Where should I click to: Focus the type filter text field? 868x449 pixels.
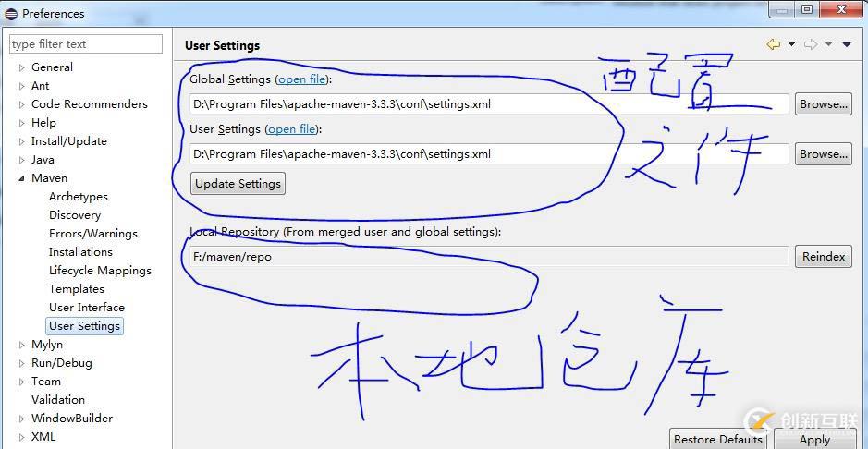tap(86, 44)
